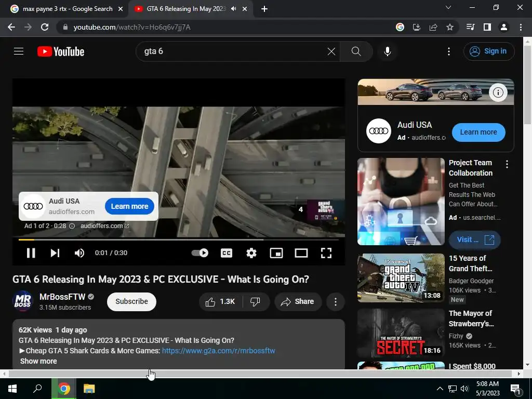Viewport: 532px width, 399px height.
Task: Pause the playing video
Action: (31, 253)
